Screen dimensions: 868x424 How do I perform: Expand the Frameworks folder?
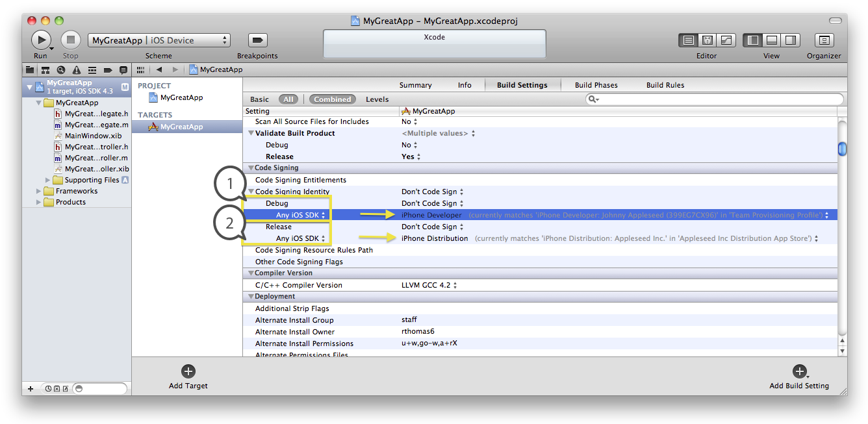click(x=39, y=191)
